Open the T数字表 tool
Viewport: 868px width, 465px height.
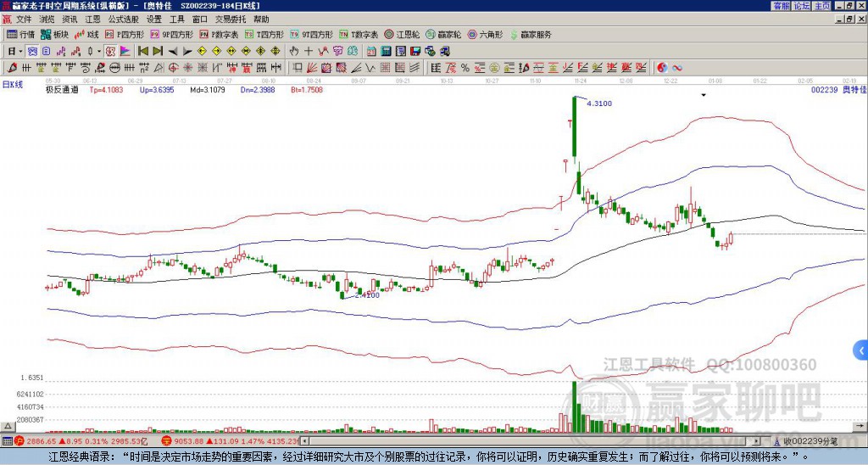click(x=359, y=34)
